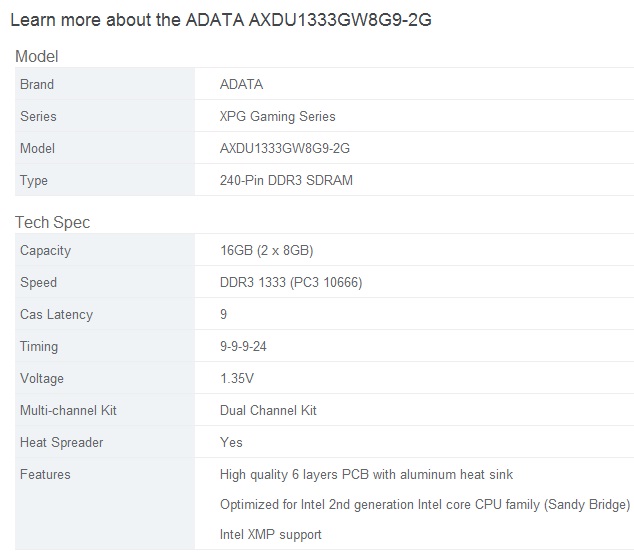Click the Model section header
634x557 pixels.
pos(36,56)
